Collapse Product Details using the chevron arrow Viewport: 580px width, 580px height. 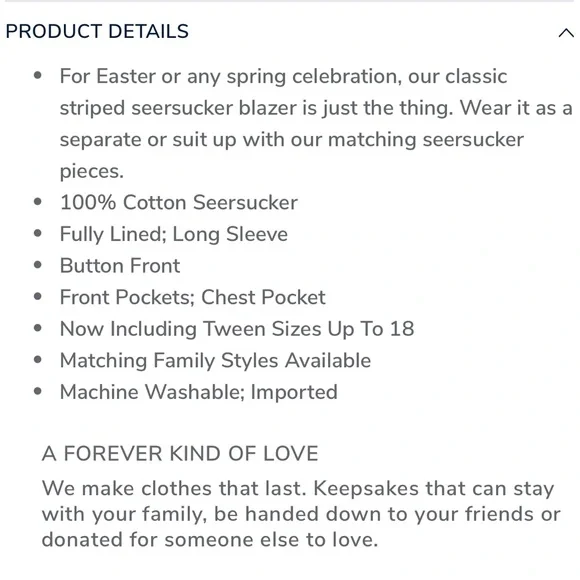coord(566,33)
